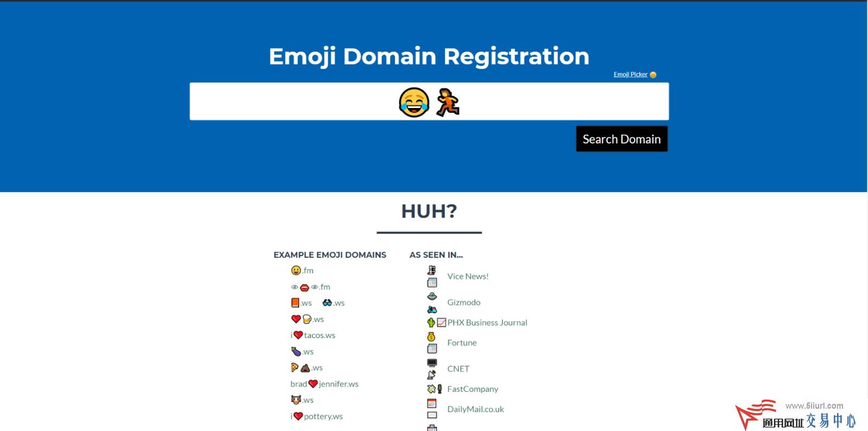Visit the i heart tacos.ws domain
Viewport: 868px width, 431px height.
[319, 335]
